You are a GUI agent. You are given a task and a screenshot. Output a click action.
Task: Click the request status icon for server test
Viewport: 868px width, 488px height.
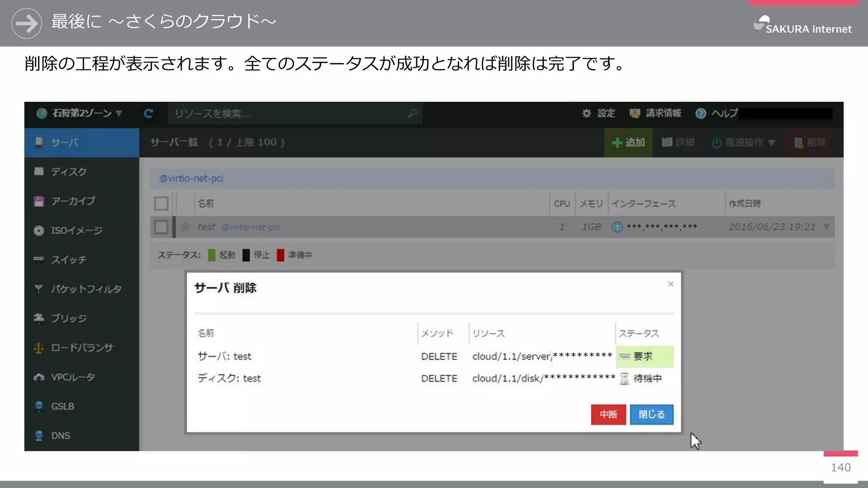click(624, 357)
